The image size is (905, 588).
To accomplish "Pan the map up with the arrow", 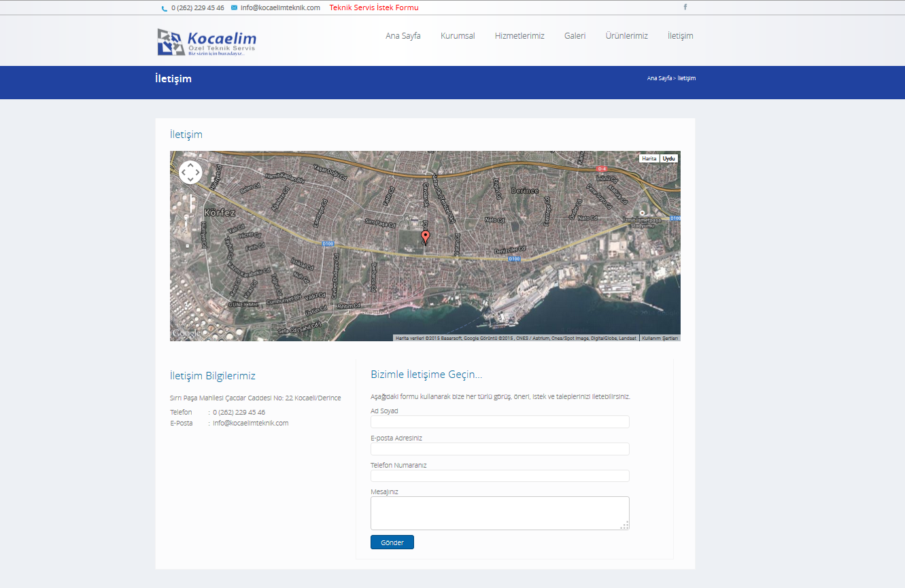I will (190, 165).
